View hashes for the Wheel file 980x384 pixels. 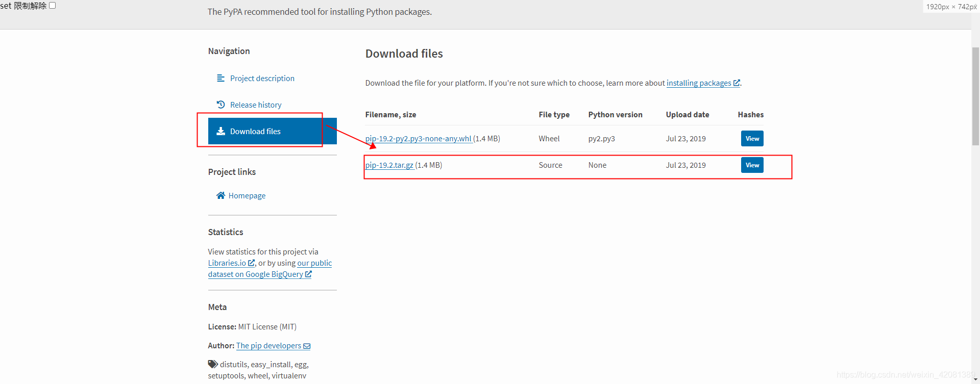pos(752,138)
